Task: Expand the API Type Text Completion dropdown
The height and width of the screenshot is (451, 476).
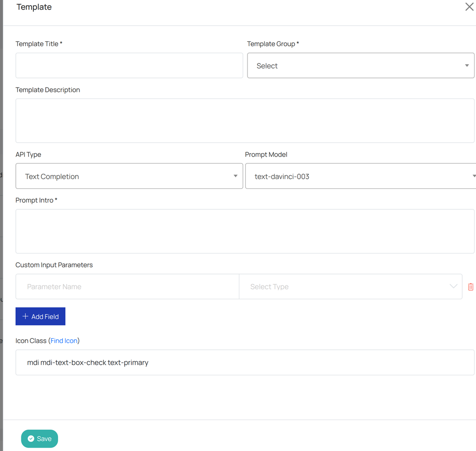Action: pyautogui.click(x=129, y=176)
